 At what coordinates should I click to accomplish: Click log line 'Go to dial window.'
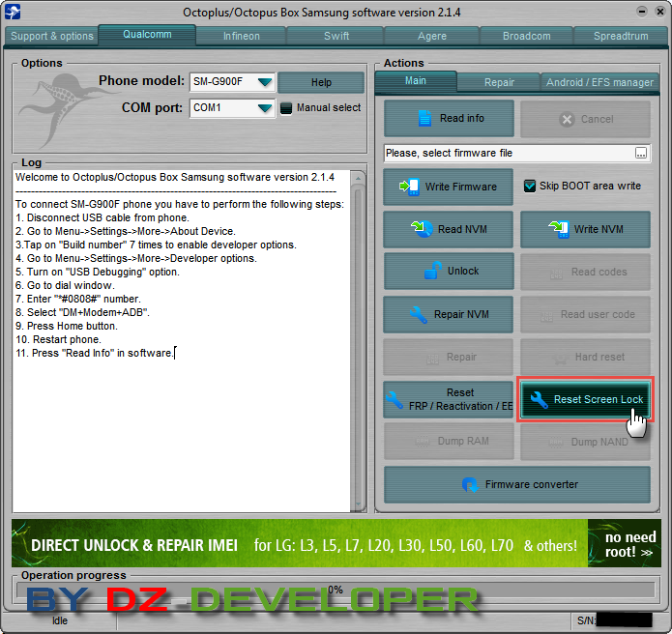tap(65, 286)
